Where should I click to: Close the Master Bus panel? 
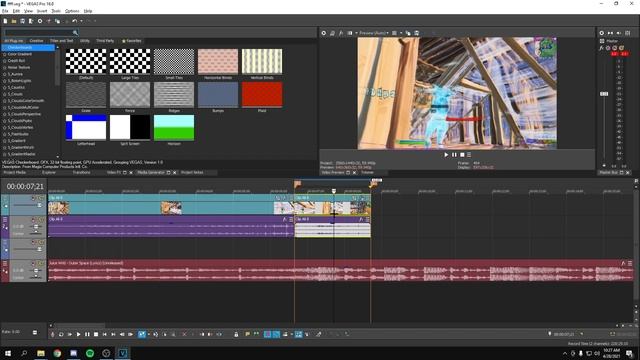pyautogui.click(x=628, y=173)
